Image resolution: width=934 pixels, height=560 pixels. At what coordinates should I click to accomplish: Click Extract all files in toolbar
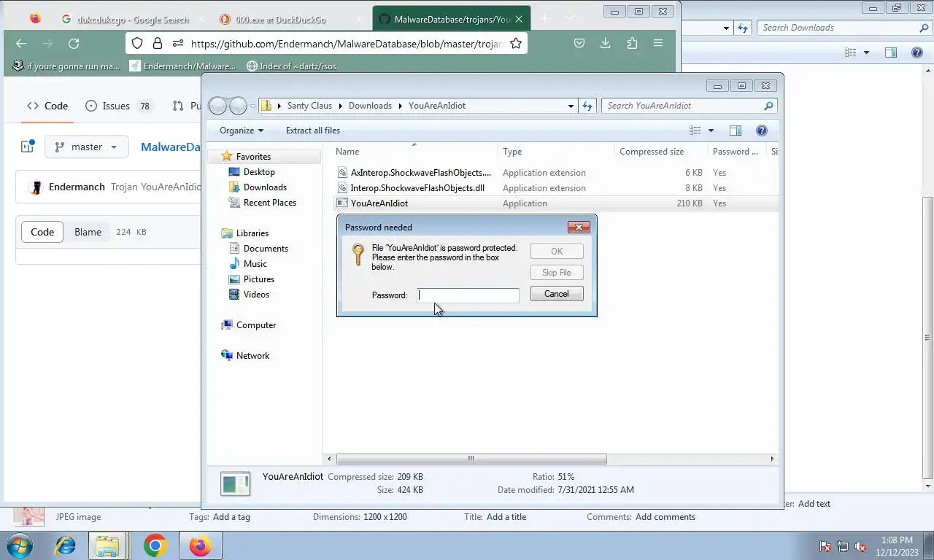tap(313, 131)
